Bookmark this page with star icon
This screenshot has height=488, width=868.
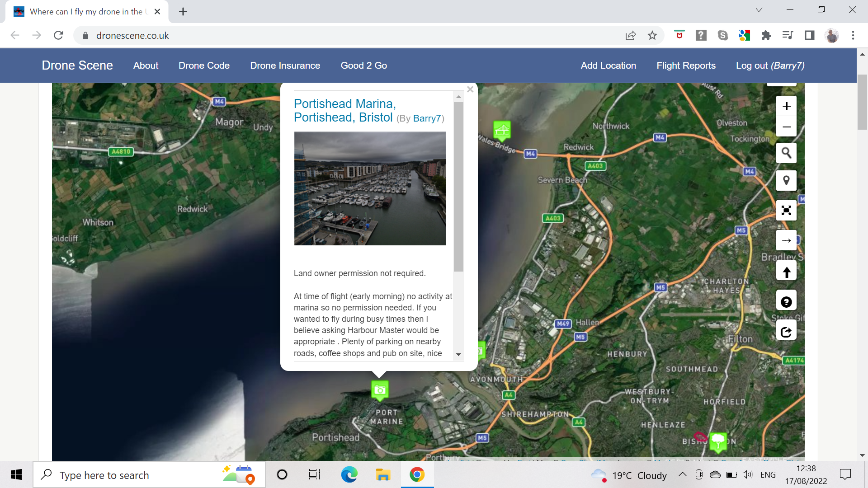[x=652, y=35]
